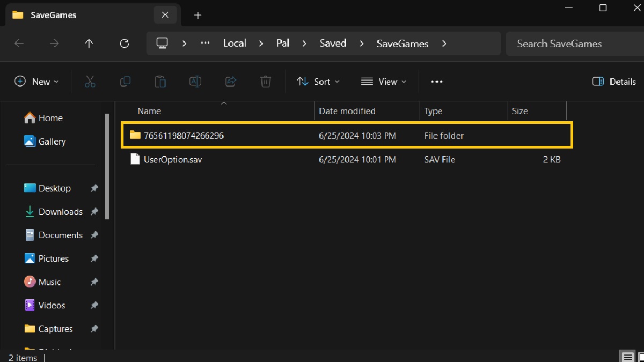Click the 6/25/2024 10:01 PM date
This screenshot has width=644, height=362.
[357, 159]
